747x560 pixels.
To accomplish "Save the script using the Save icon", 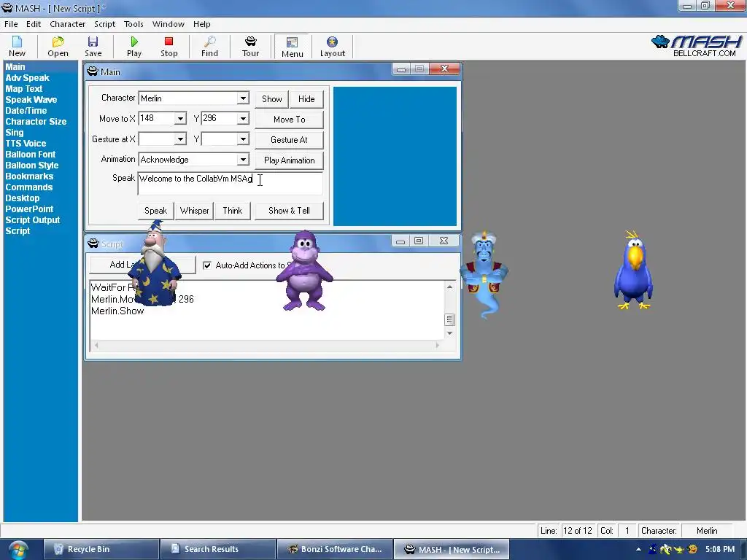I will [93, 47].
